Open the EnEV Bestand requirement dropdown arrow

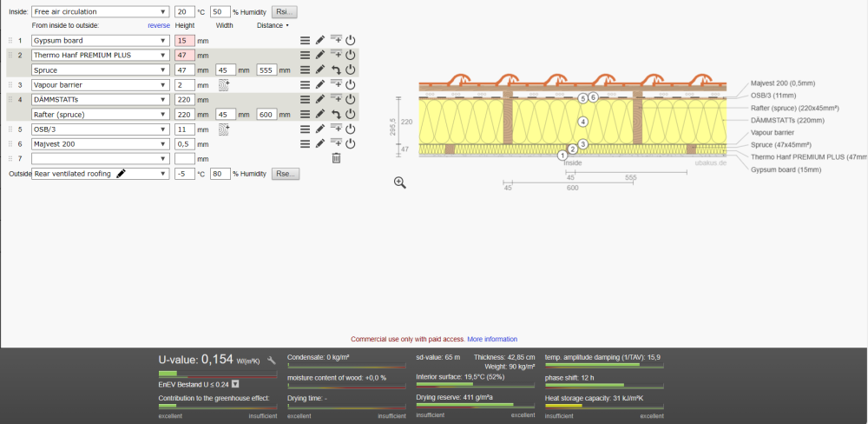coord(234,384)
